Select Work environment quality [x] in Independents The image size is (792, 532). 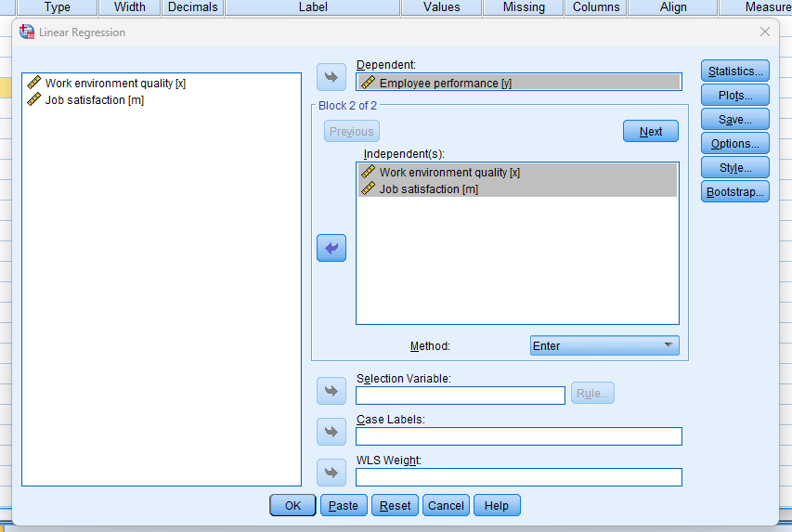point(517,172)
